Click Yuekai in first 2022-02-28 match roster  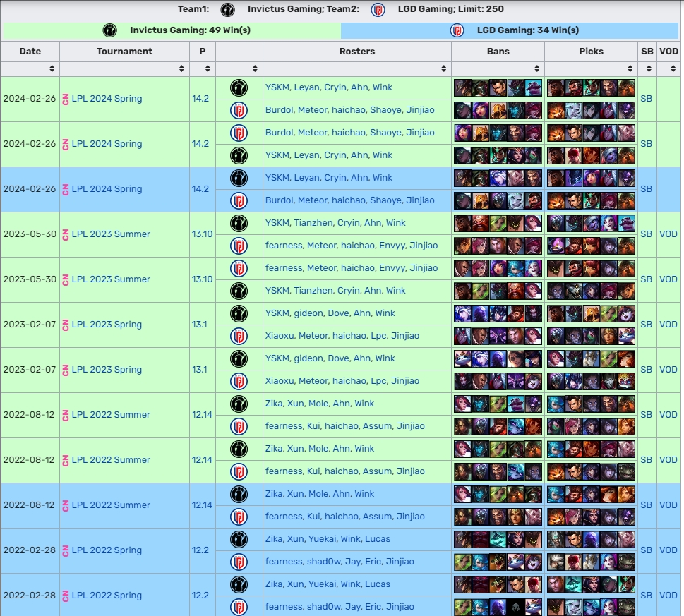tap(322, 539)
